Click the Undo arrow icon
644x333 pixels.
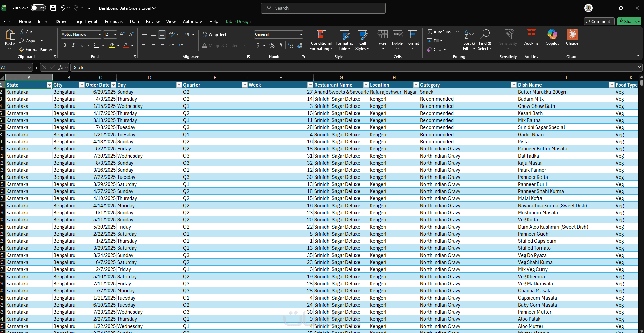click(63, 8)
